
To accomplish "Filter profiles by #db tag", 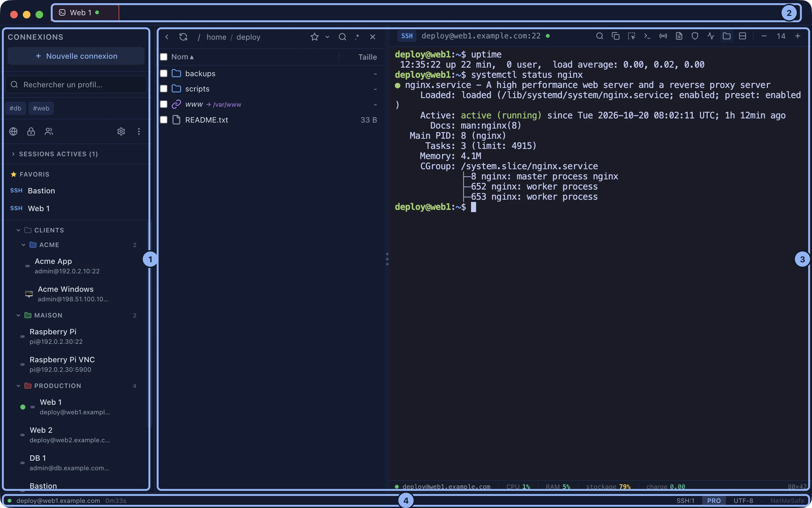I will tap(16, 108).
